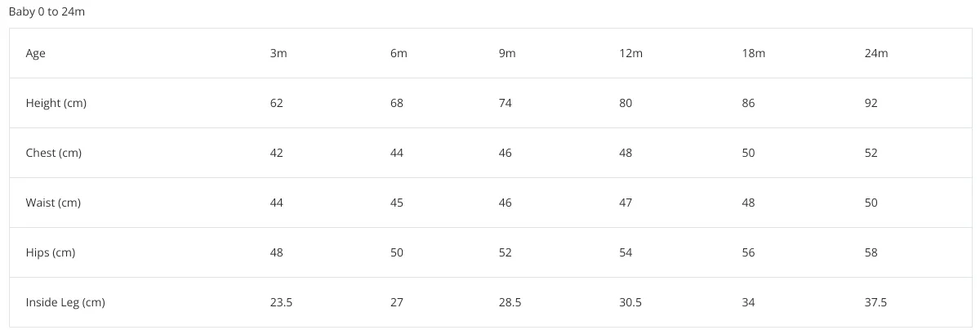Viewport: 980px width, 330px height.
Task: Select the Height (cm) row label
Action: 56,103
